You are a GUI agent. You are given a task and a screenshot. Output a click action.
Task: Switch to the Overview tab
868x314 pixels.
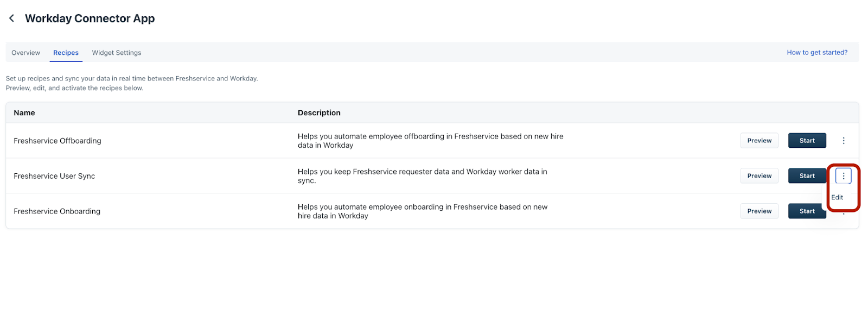pyautogui.click(x=25, y=53)
